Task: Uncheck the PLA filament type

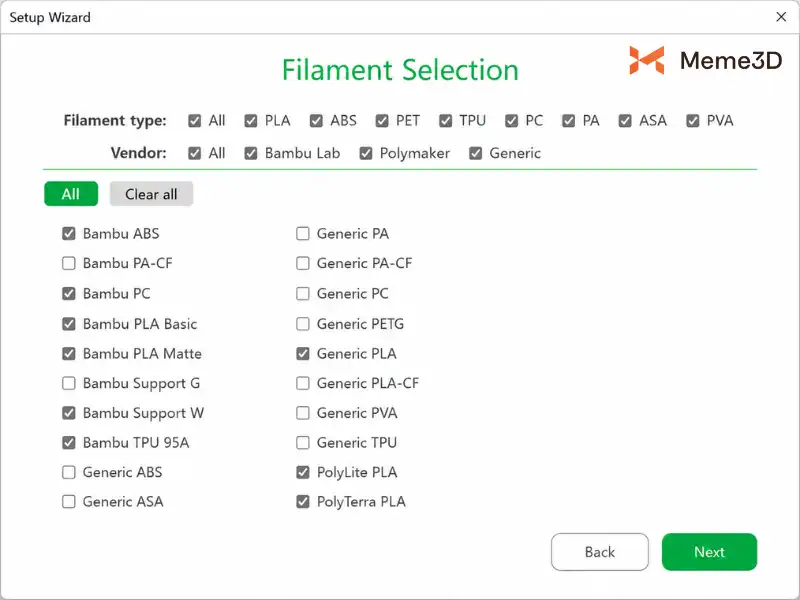Action: point(251,120)
